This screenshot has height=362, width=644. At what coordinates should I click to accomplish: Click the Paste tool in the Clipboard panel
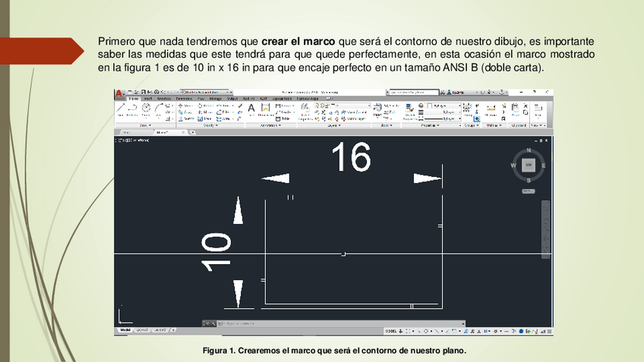tap(515, 109)
